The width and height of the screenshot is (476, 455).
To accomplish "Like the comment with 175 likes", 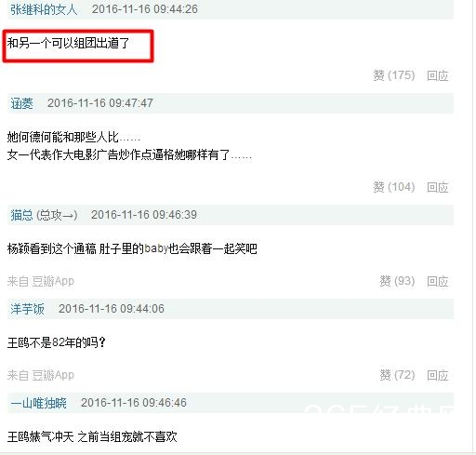I will [x=394, y=75].
